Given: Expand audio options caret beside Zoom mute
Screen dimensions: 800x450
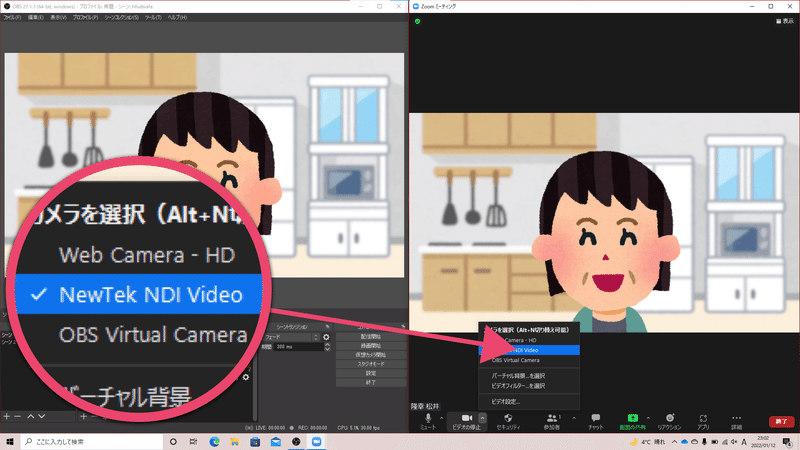Looking at the screenshot, I should coord(442,418).
